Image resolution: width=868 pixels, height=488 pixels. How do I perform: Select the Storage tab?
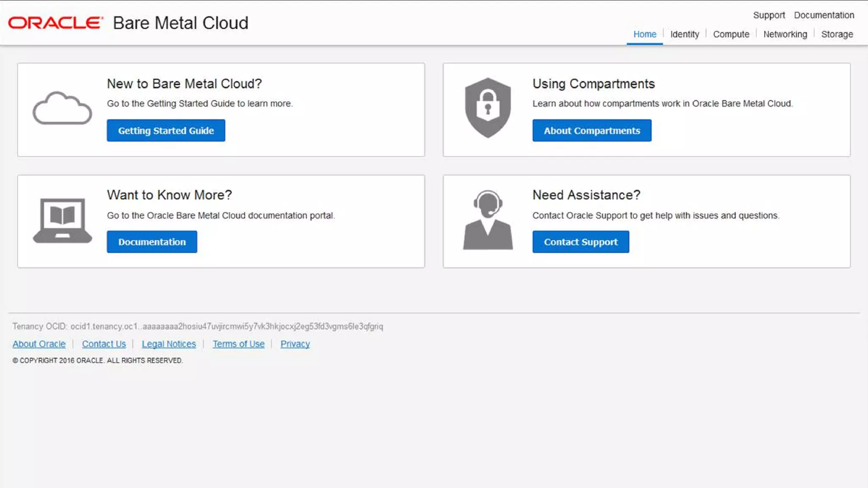(x=837, y=34)
